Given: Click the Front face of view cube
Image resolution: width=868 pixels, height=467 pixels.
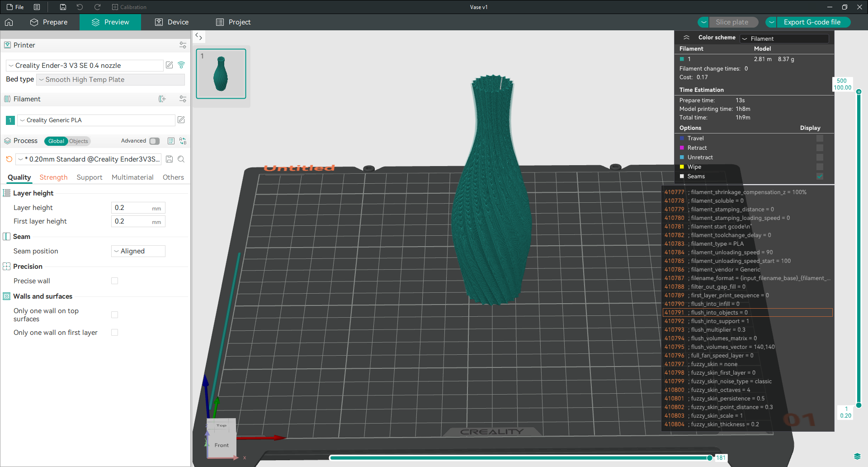Looking at the screenshot, I should tap(222, 445).
